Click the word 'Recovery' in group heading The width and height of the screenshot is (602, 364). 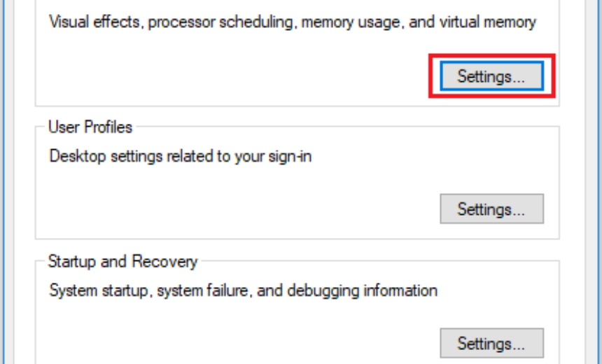[170, 262]
